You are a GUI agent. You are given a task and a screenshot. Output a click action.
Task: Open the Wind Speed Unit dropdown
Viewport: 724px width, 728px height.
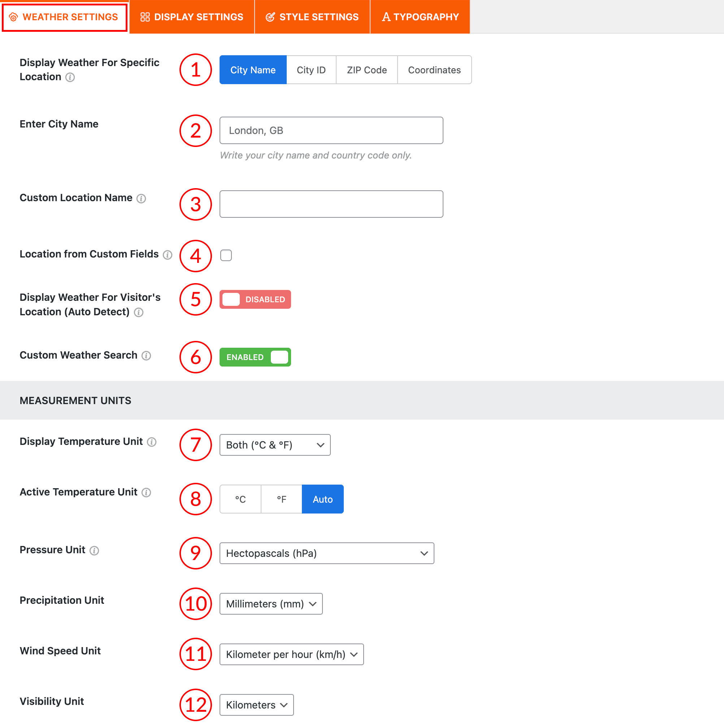[x=291, y=655]
